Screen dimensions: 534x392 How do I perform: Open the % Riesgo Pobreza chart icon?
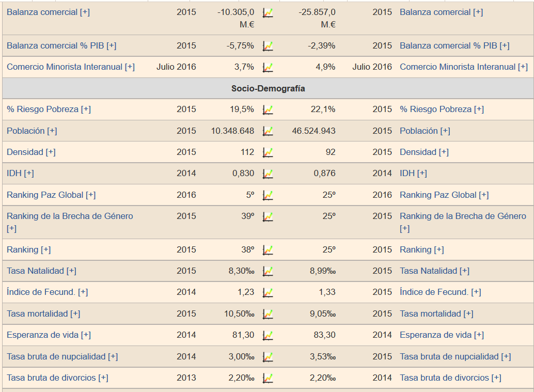[x=268, y=109]
